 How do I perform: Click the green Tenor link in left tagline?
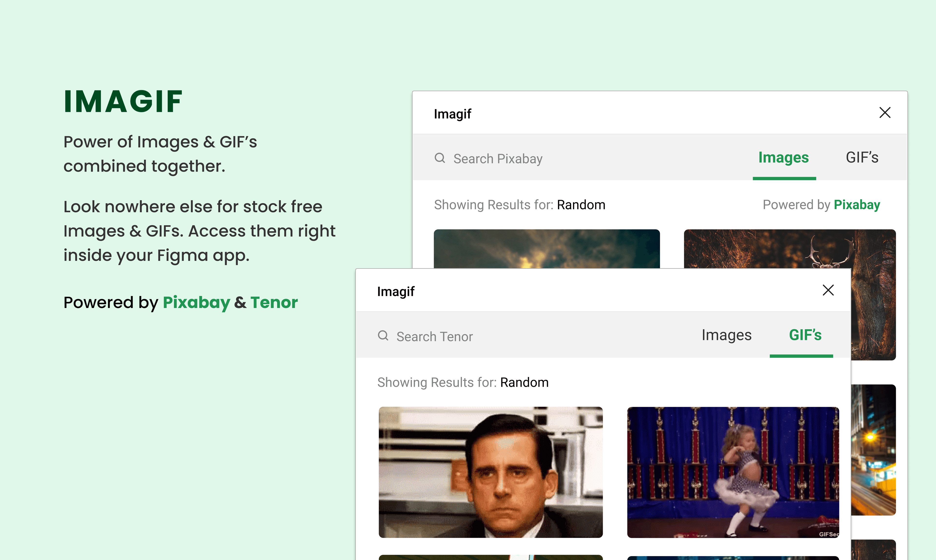pyautogui.click(x=274, y=303)
